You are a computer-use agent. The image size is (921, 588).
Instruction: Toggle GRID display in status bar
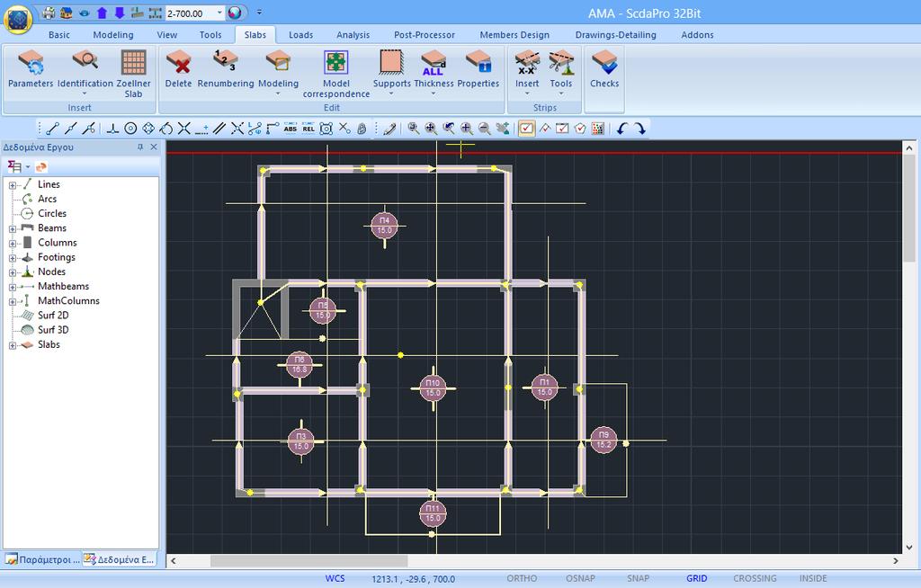coord(697,578)
